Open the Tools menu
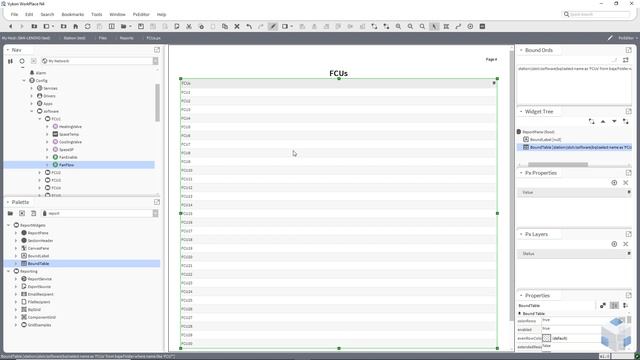Screen dimensions: 640x360 click(x=97, y=14)
